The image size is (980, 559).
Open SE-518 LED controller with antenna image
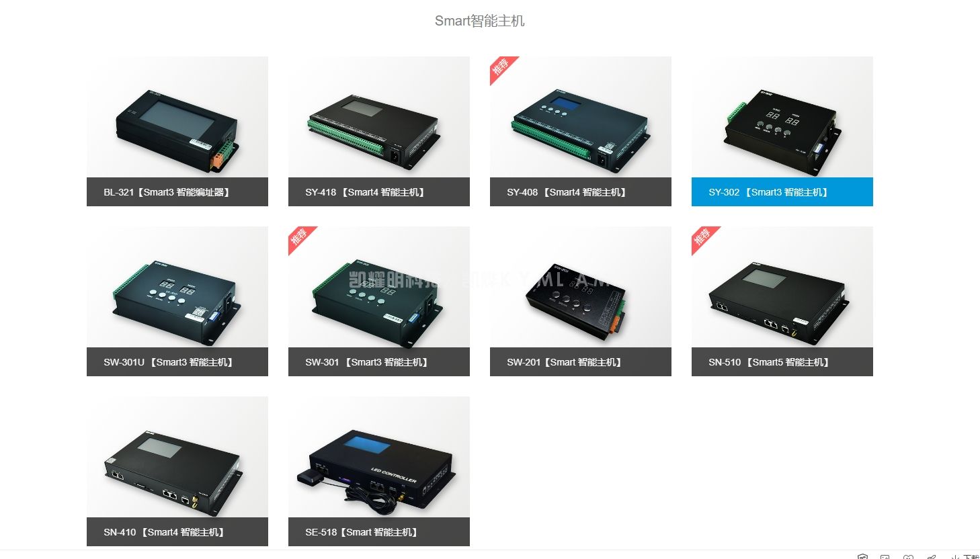click(x=379, y=457)
